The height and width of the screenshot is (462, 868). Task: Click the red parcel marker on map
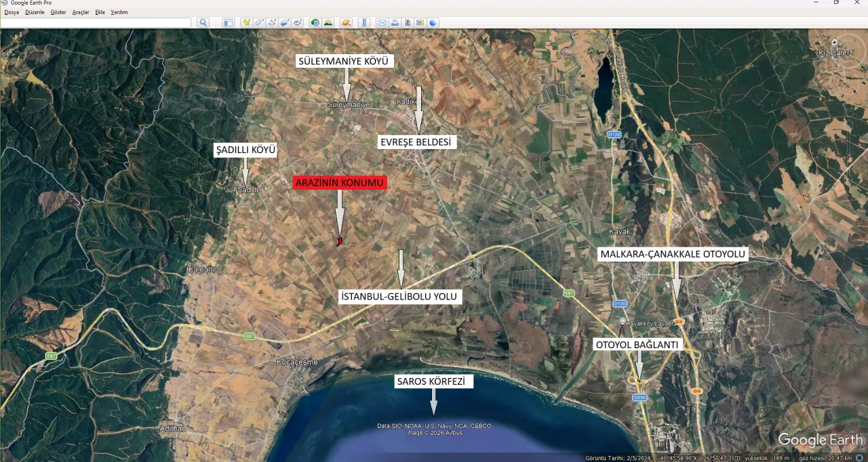click(x=339, y=240)
